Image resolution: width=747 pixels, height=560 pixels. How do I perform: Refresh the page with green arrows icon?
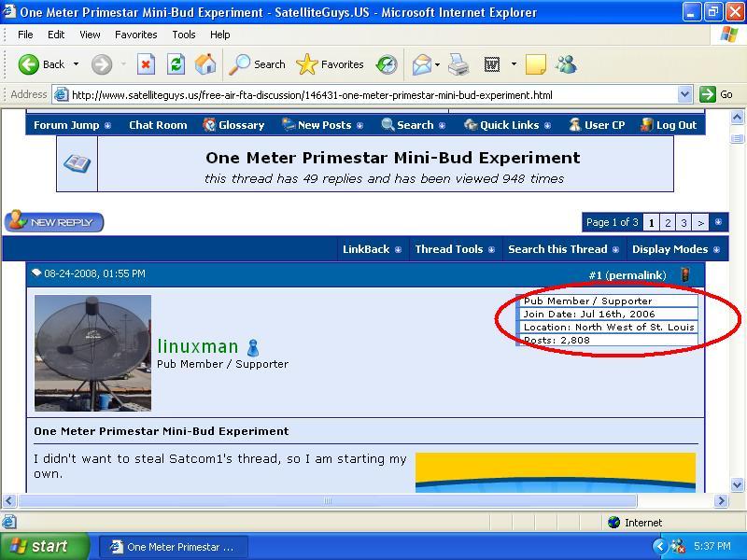[x=176, y=64]
